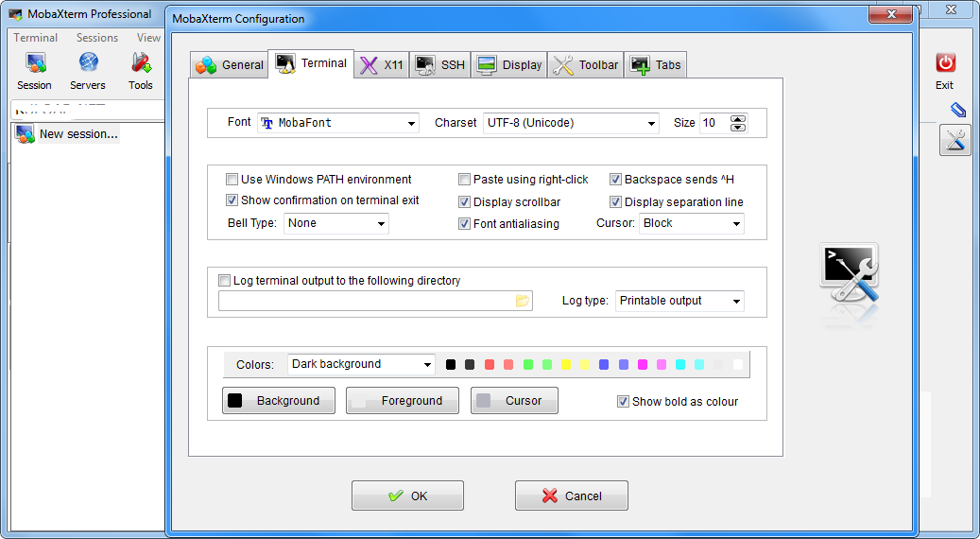Increase font size with stepper arrow
Screen dimensions: 980x539
(x=738, y=119)
